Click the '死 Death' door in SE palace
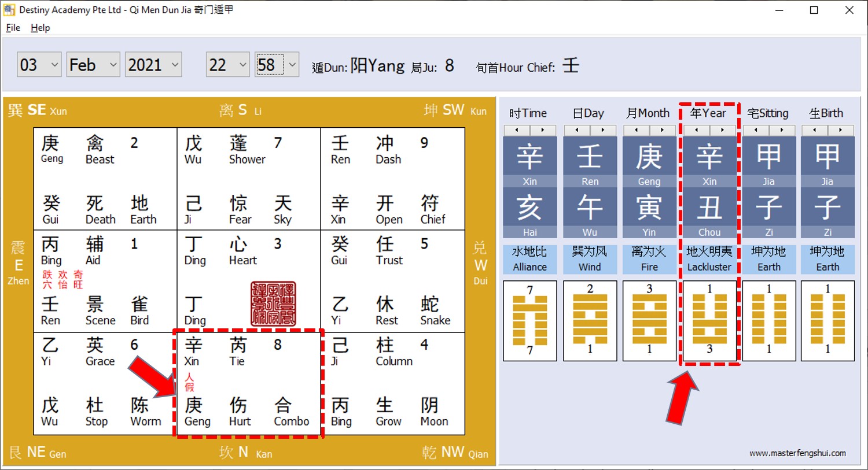This screenshot has width=868, height=470. point(101,210)
